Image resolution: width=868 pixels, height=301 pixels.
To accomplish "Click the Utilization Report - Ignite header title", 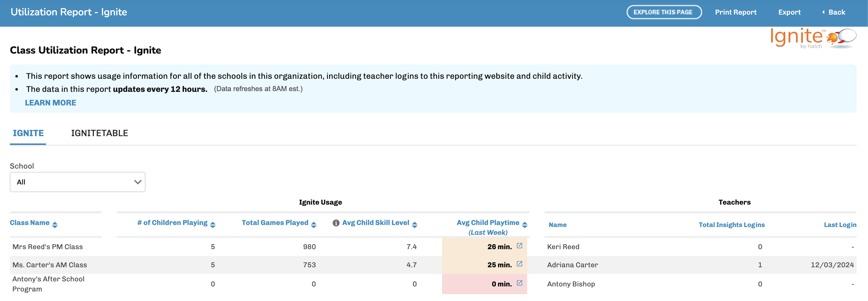I will [x=69, y=12].
